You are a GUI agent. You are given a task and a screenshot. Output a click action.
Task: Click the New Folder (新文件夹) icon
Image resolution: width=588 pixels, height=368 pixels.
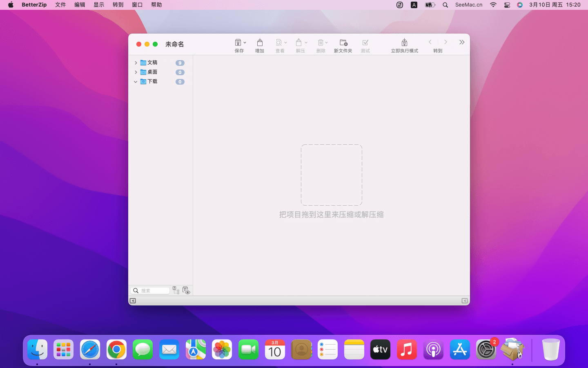click(x=343, y=43)
